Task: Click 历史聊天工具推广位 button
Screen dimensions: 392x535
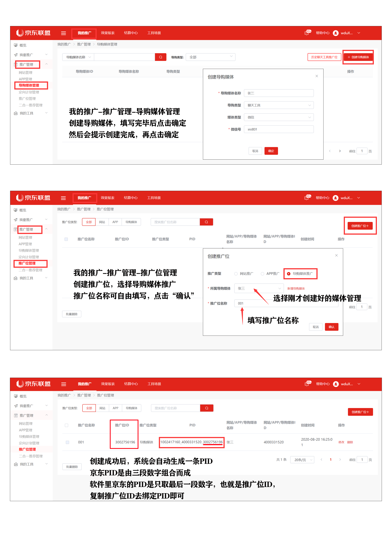Action: pos(324,57)
